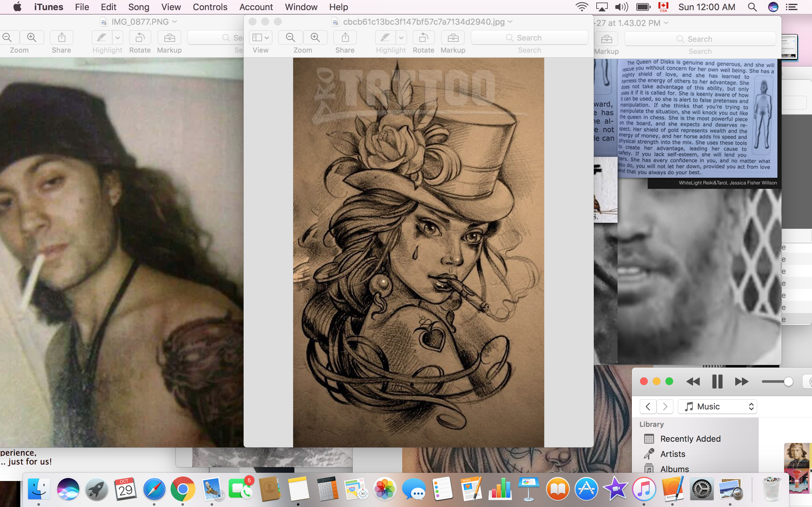Rotate the cbcb61c13 image

pyautogui.click(x=423, y=38)
